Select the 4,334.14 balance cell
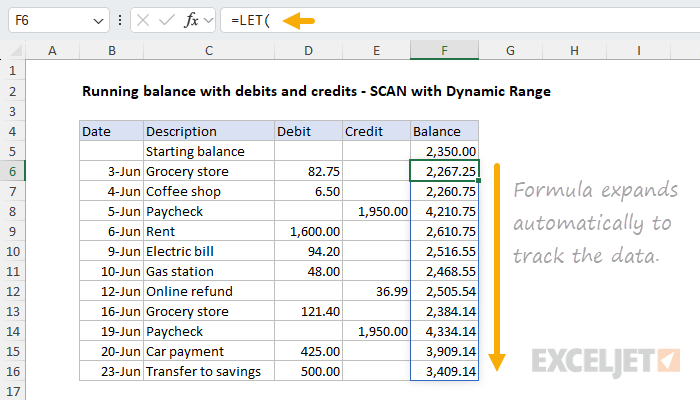 point(444,331)
